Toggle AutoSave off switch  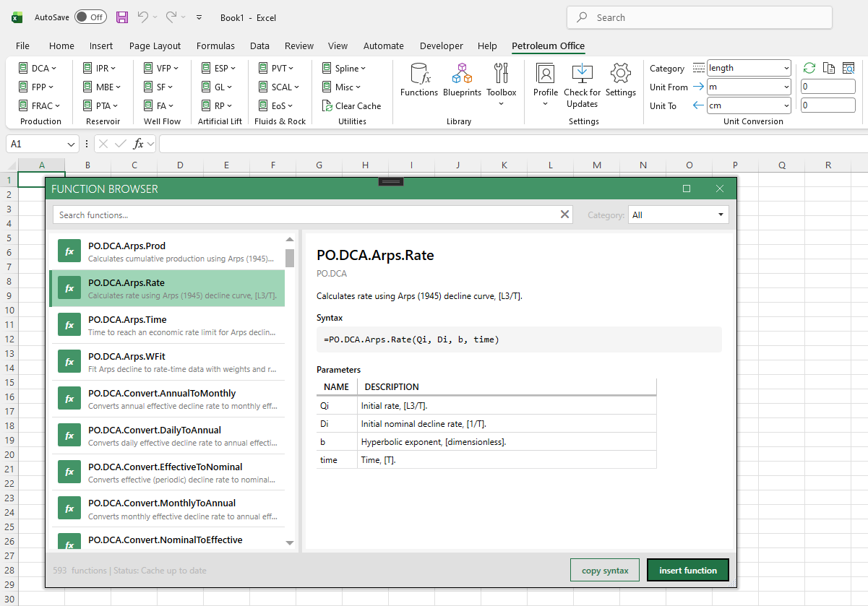click(x=90, y=17)
